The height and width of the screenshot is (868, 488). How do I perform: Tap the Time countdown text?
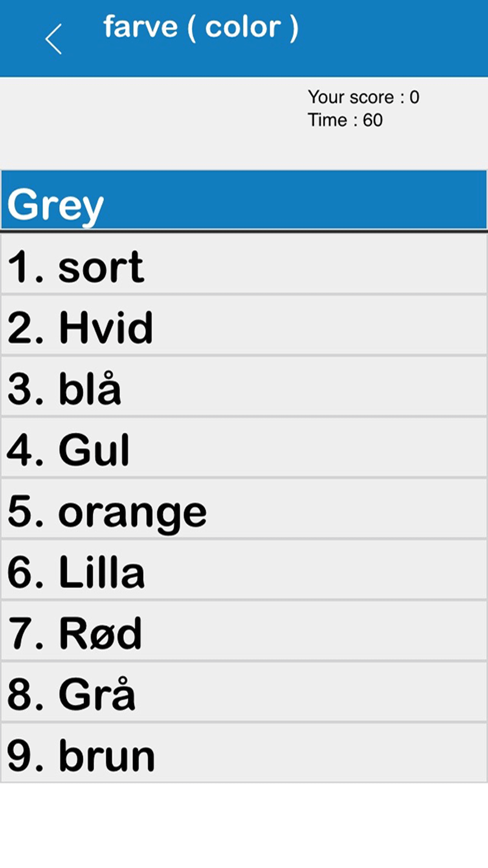click(345, 120)
